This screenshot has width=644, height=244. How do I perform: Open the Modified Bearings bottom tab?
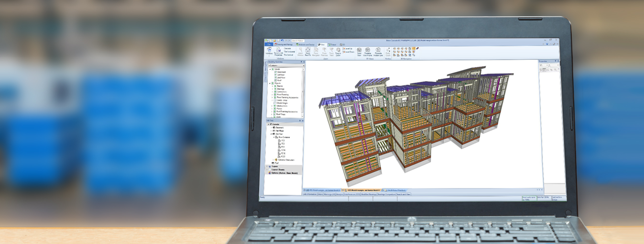tap(369, 194)
